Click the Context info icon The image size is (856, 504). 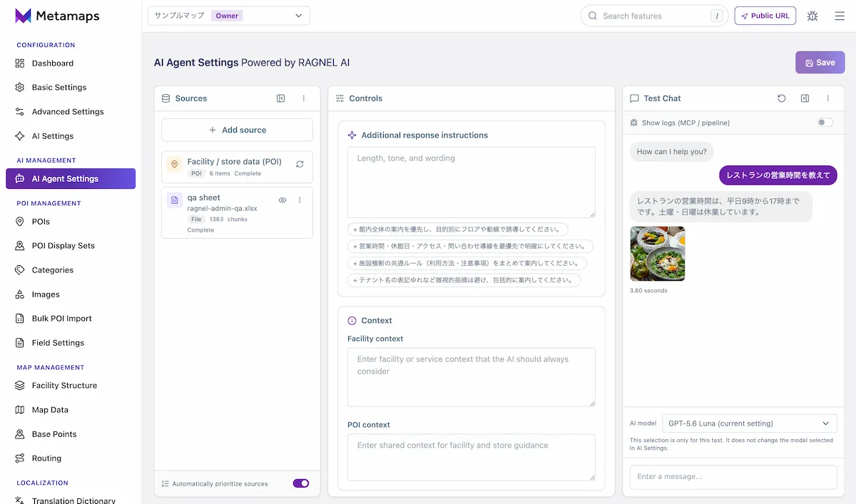(352, 321)
